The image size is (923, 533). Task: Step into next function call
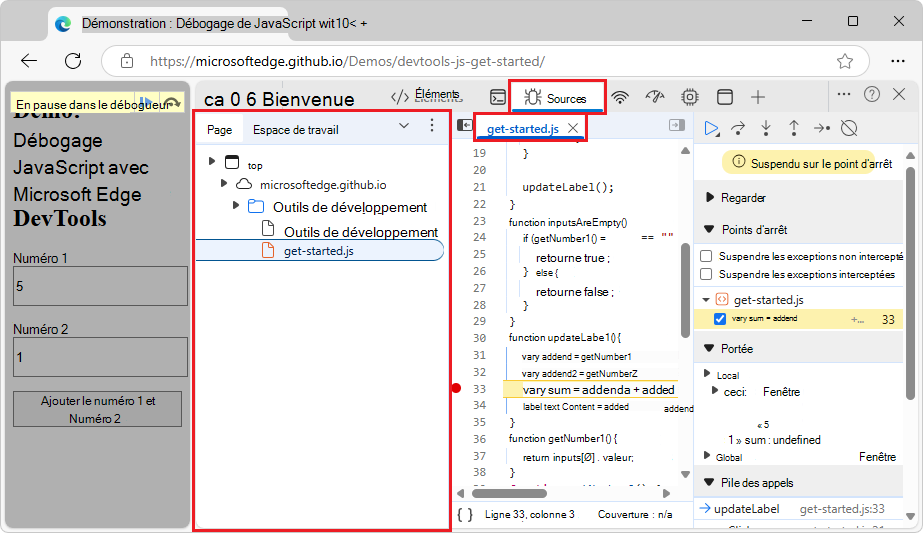(766, 128)
